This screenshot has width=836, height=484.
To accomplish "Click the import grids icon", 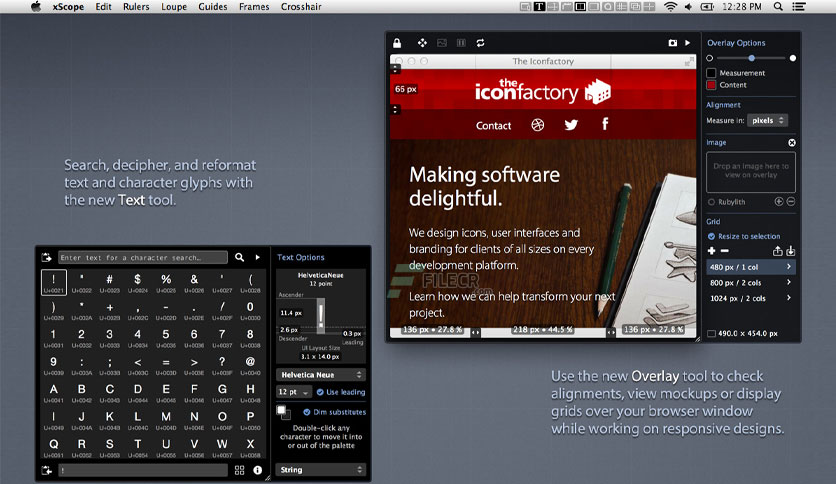I will pyautogui.click(x=791, y=251).
